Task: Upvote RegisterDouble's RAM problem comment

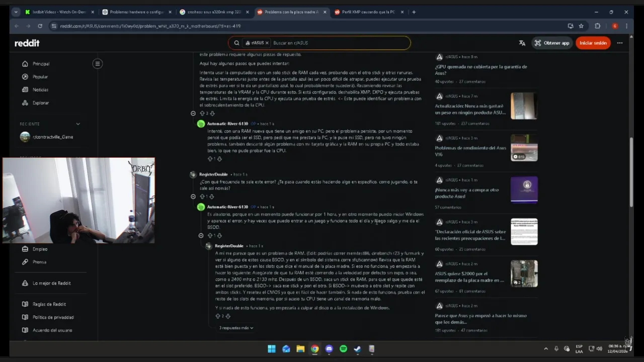Action: point(218,316)
